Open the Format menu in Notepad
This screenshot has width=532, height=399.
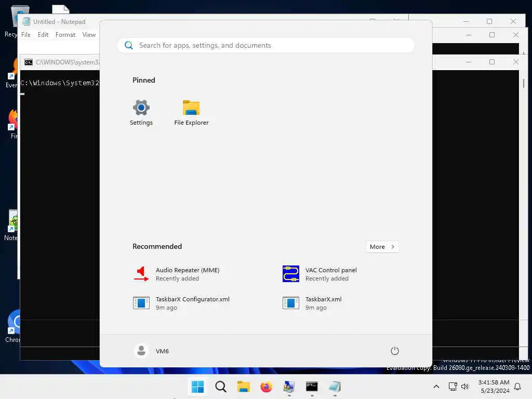point(65,35)
